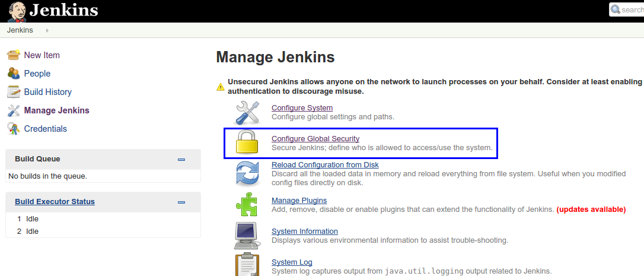Open the Configure System link
Viewport: 644px width, 276px height.
(x=302, y=108)
